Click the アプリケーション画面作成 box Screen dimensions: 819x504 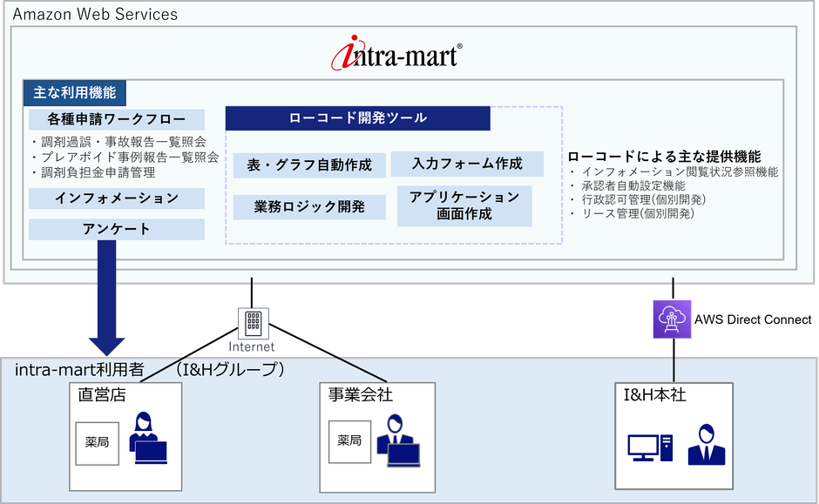(x=464, y=205)
